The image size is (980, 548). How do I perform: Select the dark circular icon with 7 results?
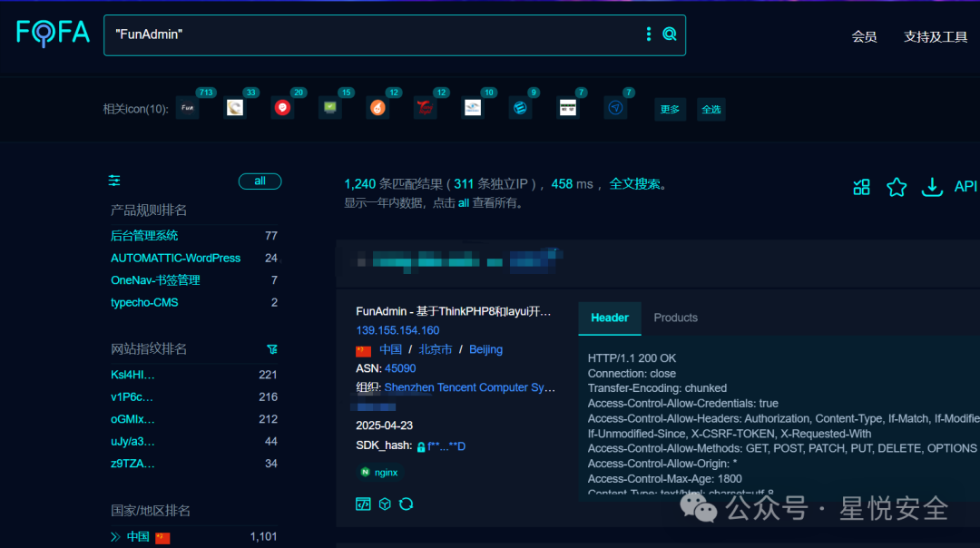tap(615, 108)
